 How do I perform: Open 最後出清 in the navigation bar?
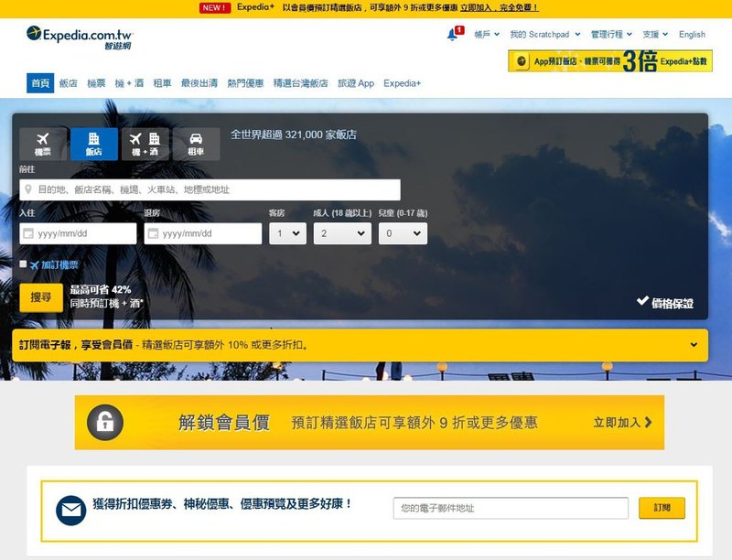[x=199, y=83]
